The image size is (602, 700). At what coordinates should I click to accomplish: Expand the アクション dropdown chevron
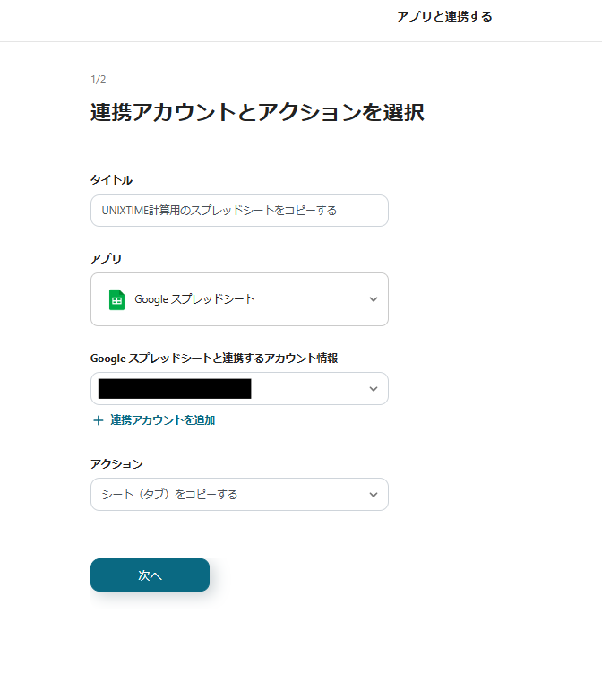pos(374,495)
